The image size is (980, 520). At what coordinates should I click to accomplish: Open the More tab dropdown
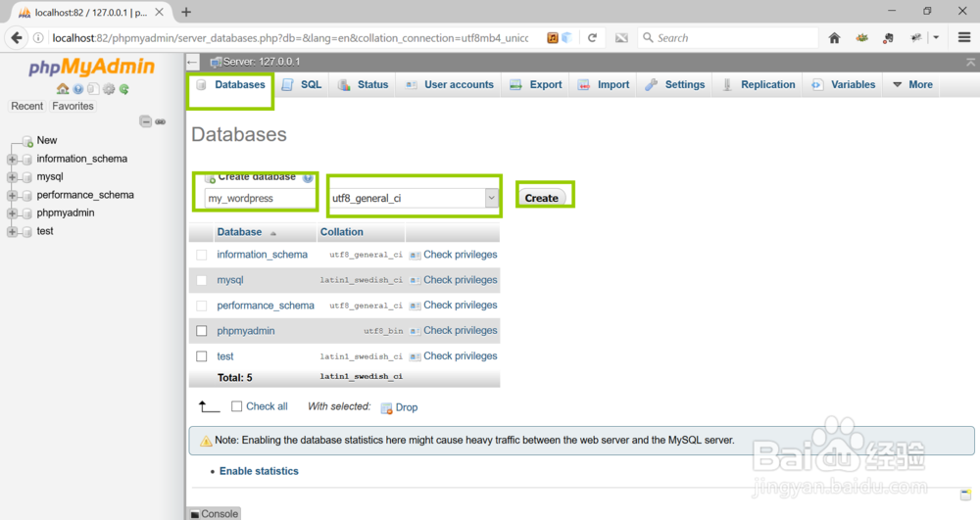[913, 85]
